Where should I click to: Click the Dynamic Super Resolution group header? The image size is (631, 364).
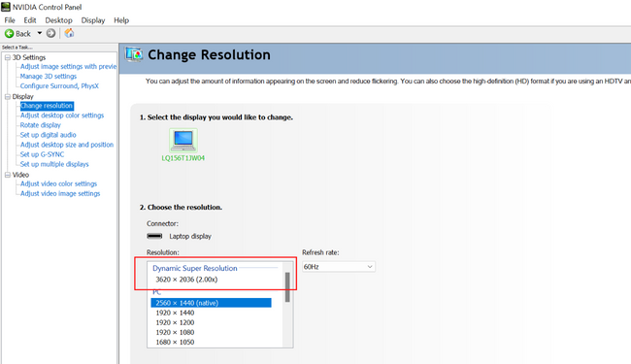pyautogui.click(x=195, y=268)
